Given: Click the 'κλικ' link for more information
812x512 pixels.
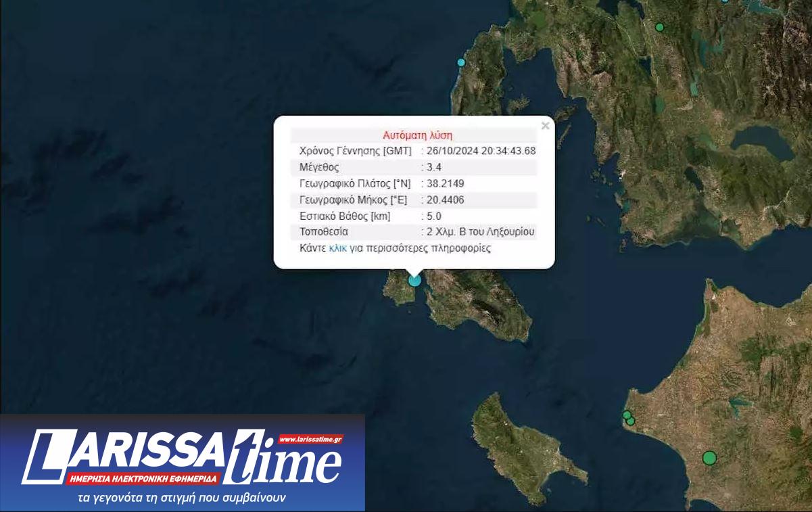Looking at the screenshot, I should pyautogui.click(x=337, y=248).
